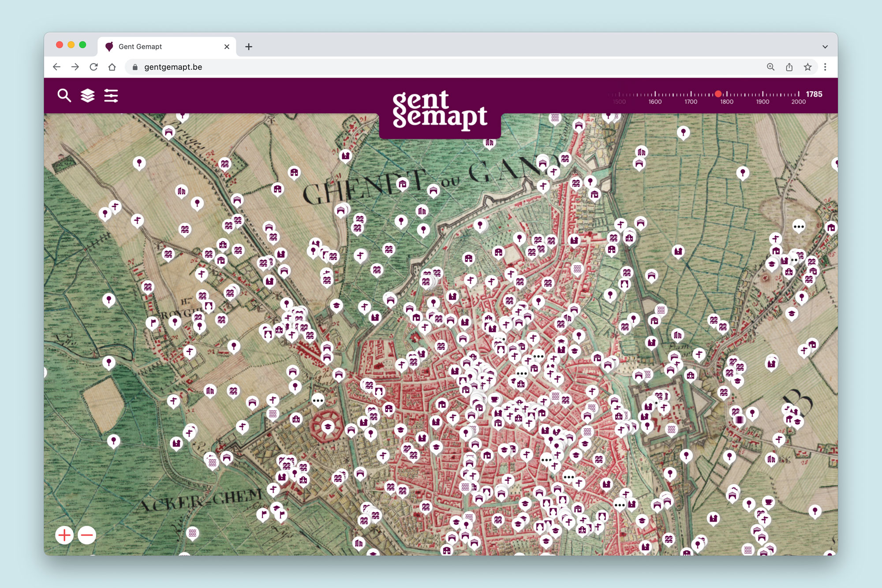View site info via the lock icon

coord(135,67)
